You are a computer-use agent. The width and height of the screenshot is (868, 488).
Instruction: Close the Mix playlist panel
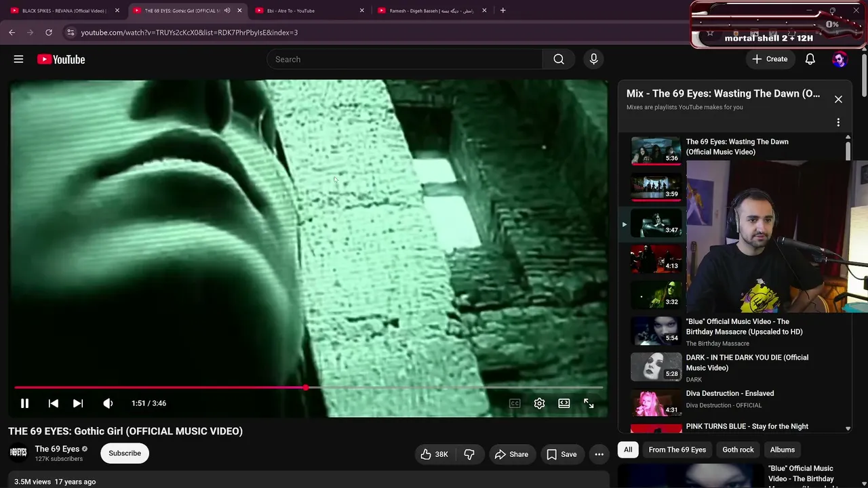[838, 99]
